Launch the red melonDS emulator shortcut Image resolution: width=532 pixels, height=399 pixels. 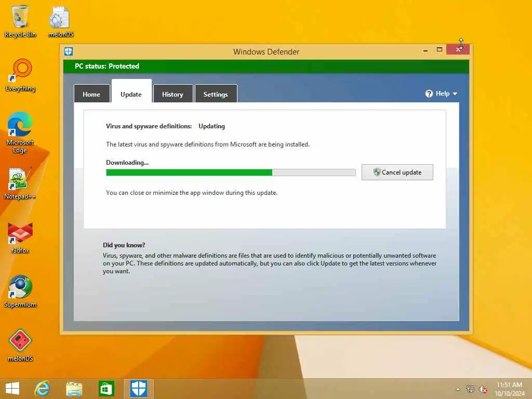(x=20, y=345)
